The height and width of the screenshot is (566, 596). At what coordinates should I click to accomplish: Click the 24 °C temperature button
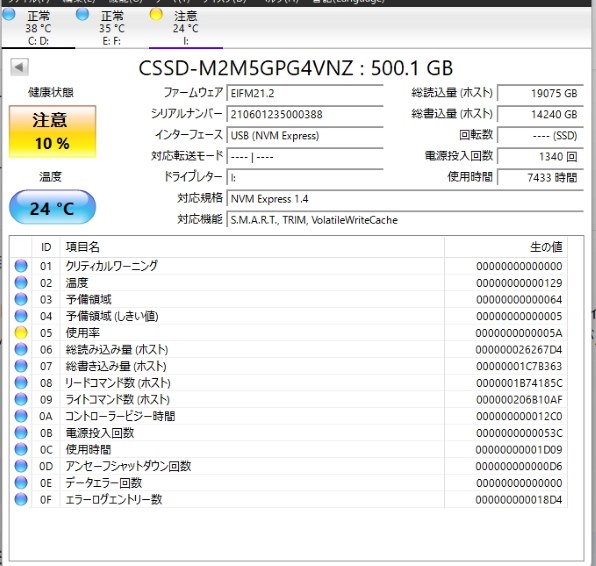point(52,208)
